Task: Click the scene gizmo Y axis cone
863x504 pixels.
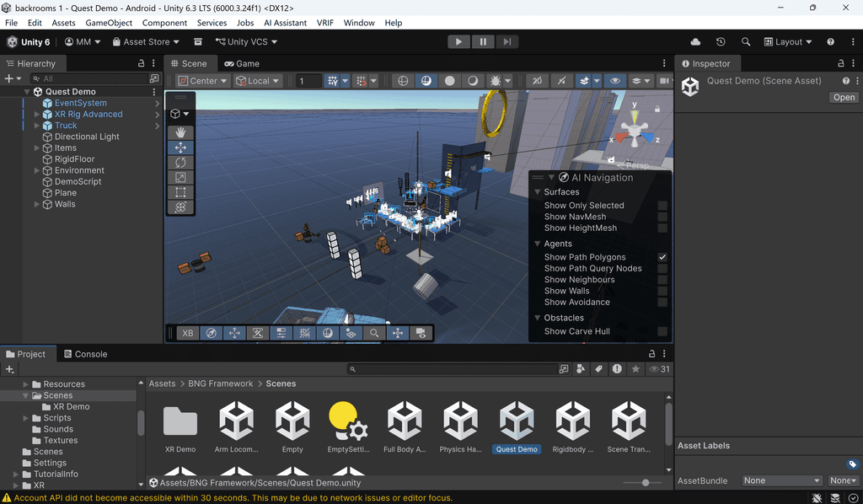Action: click(635, 116)
